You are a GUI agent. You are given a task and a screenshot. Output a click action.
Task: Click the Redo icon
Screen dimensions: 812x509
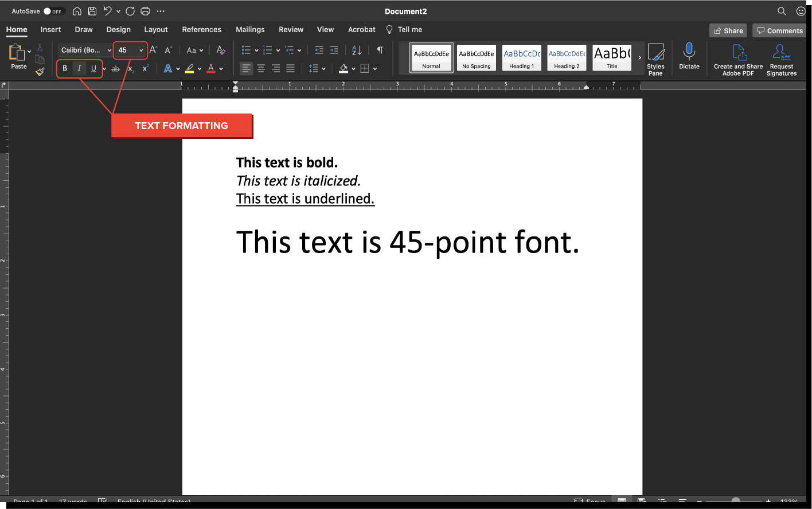point(130,11)
